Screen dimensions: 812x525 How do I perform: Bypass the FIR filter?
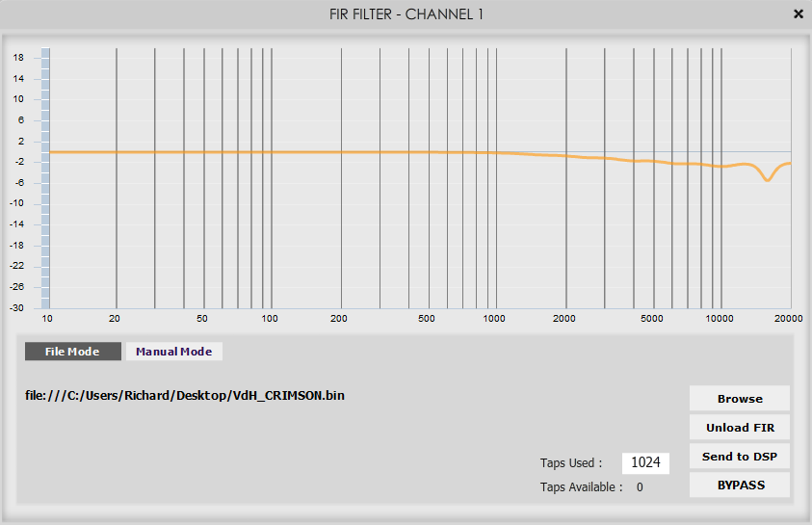(740, 486)
